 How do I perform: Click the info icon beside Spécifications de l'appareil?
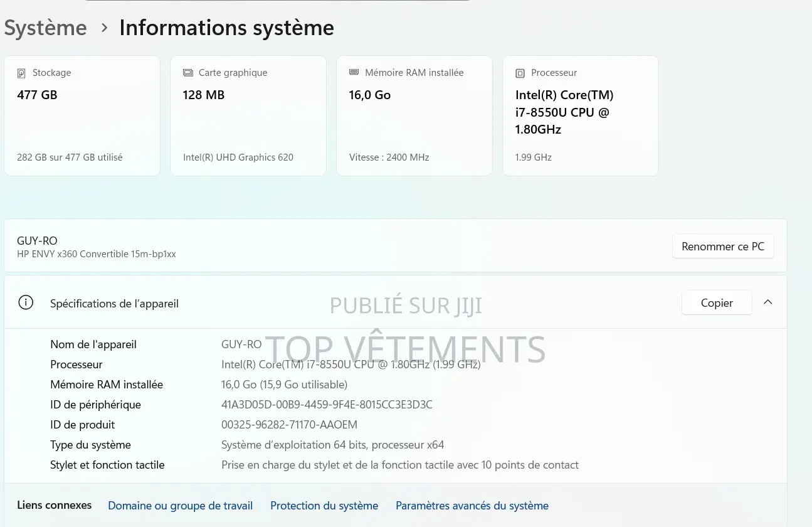[x=26, y=303]
